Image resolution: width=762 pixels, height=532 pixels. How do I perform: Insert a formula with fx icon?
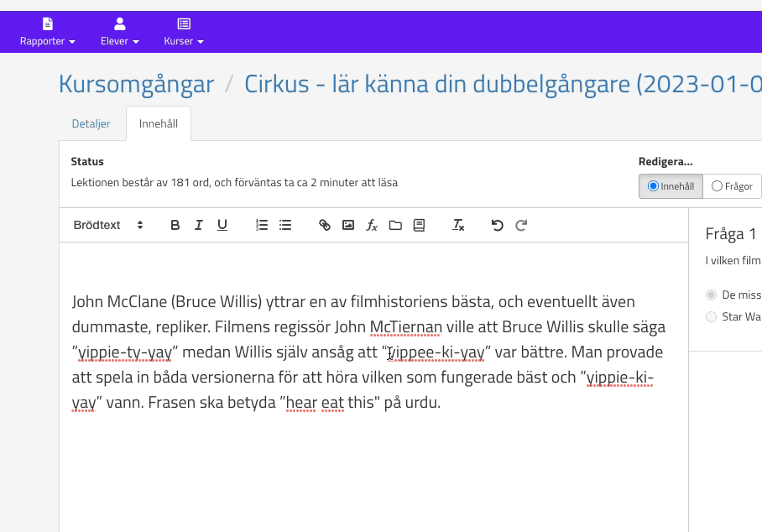[x=372, y=225]
